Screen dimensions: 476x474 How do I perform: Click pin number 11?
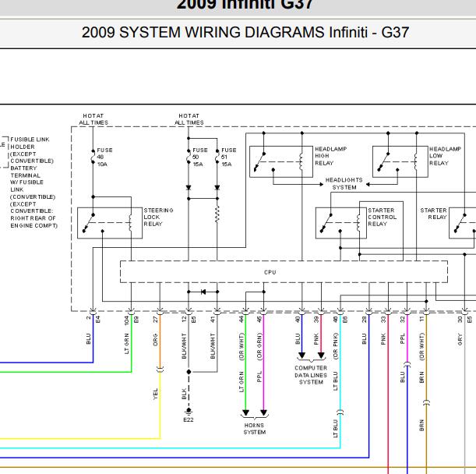click(x=421, y=320)
